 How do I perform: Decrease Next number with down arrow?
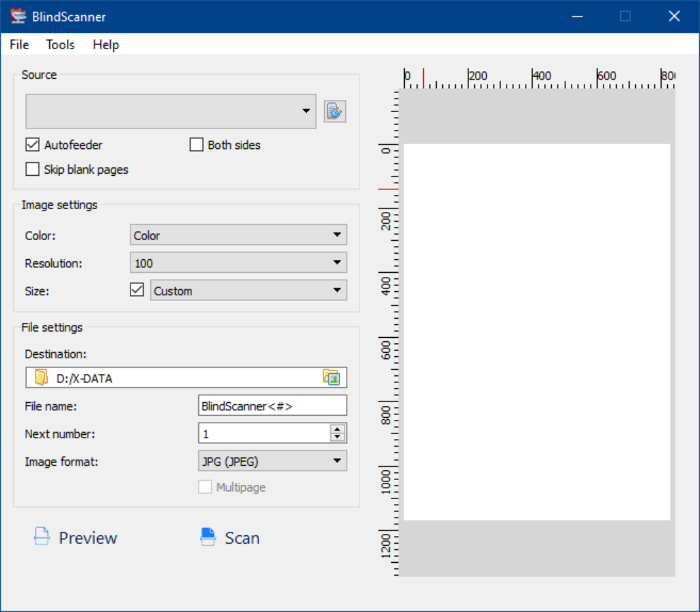[338, 437]
